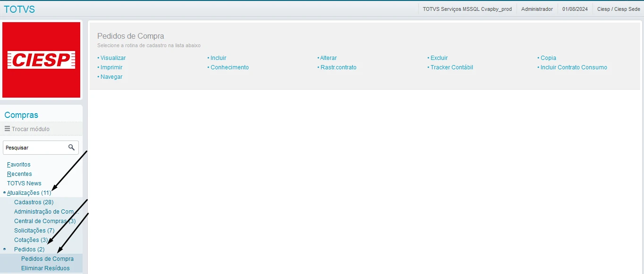
Task: Click Excluir in the routine list
Action: click(x=439, y=58)
